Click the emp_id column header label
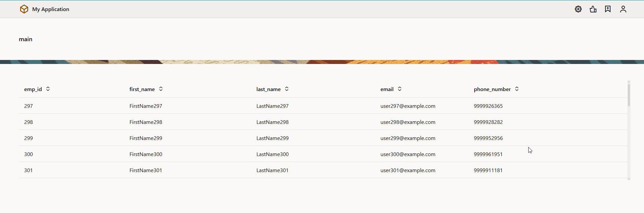Image resolution: width=644 pixels, height=213 pixels. [33, 89]
